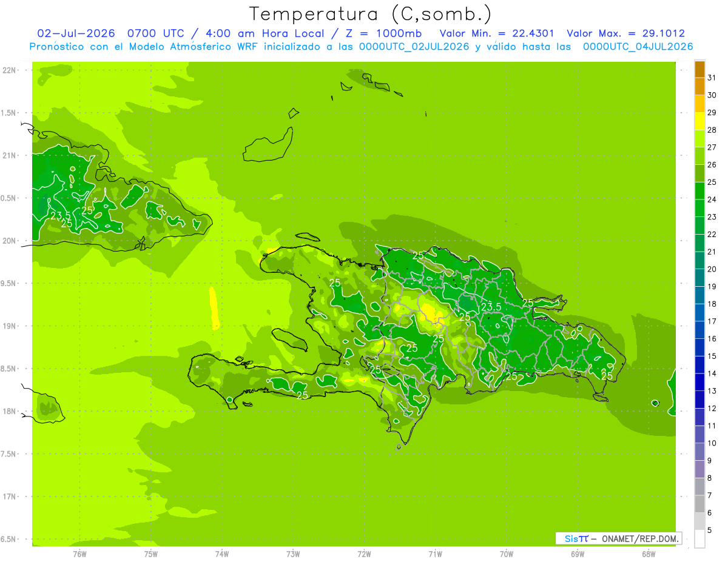Select the initialization stamp "0000UTC_02JUL2026"

pos(414,47)
